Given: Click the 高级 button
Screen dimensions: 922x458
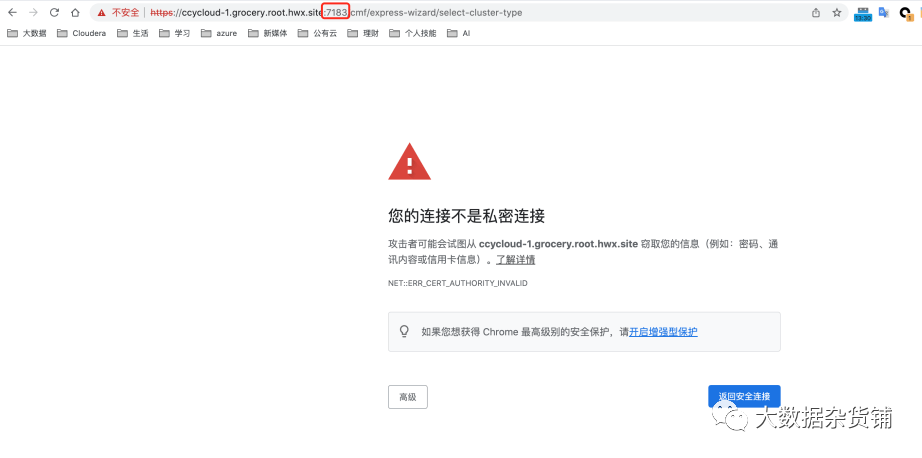Looking at the screenshot, I should click(x=407, y=397).
